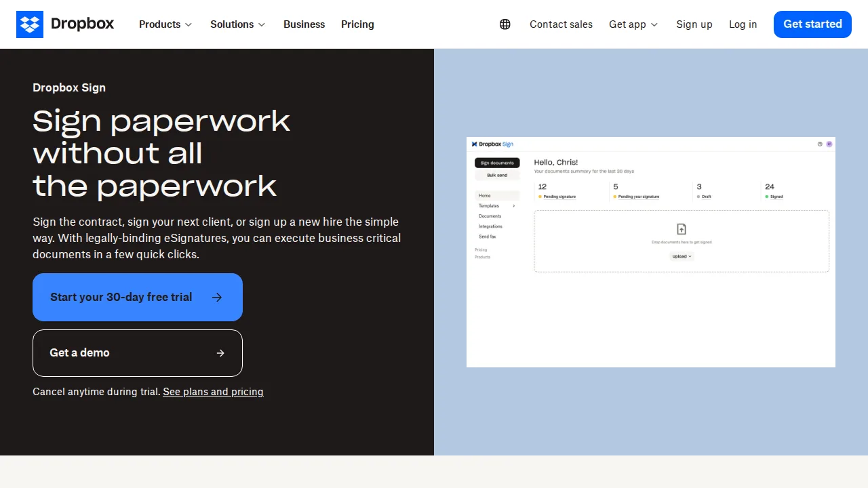The image size is (868, 488).
Task: Click the Draft status label
Action: point(707,197)
